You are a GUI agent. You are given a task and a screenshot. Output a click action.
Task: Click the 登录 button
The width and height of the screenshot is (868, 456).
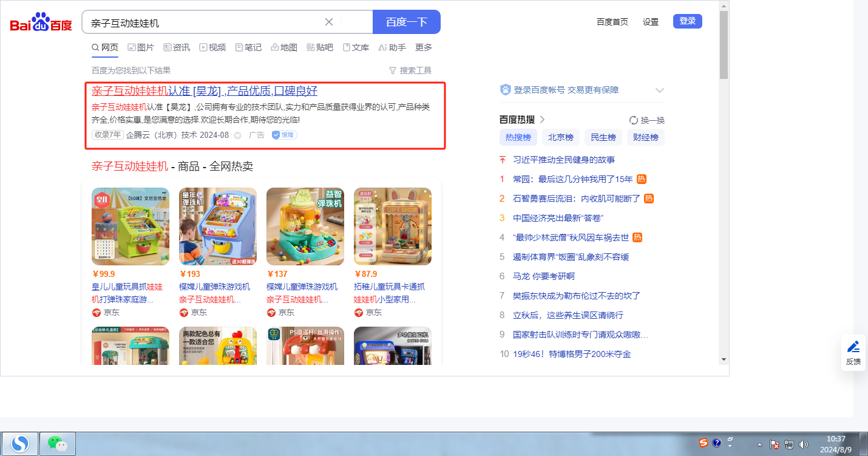pos(688,21)
